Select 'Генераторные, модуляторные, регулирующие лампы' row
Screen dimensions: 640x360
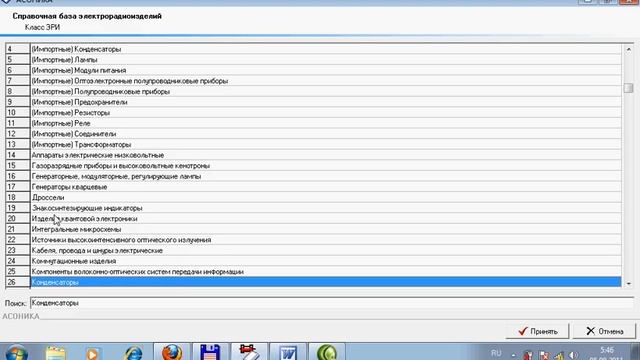pyautogui.click(x=326, y=176)
